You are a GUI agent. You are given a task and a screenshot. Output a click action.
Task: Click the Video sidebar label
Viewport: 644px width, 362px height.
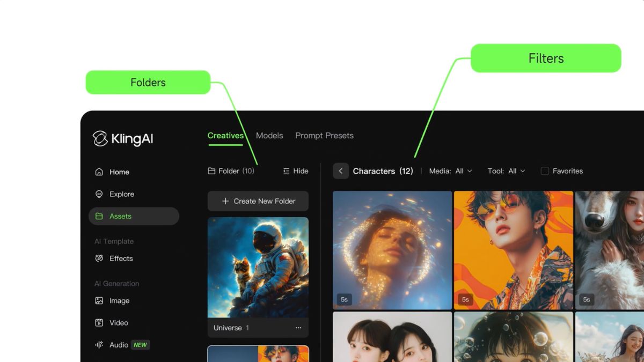point(119,323)
